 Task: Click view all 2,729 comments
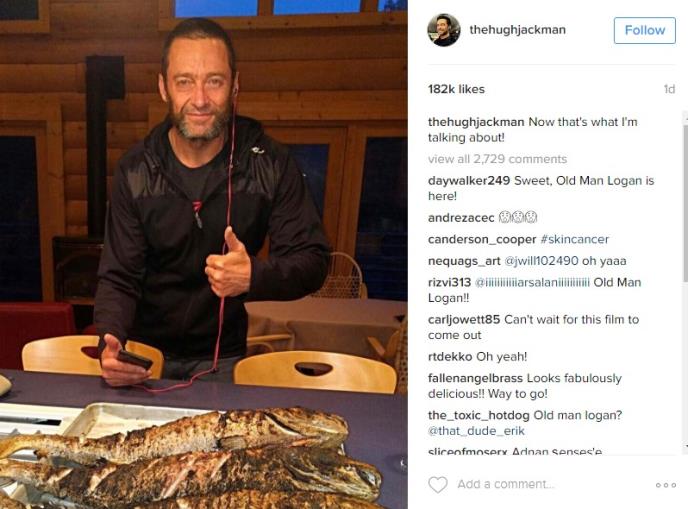pos(498,159)
